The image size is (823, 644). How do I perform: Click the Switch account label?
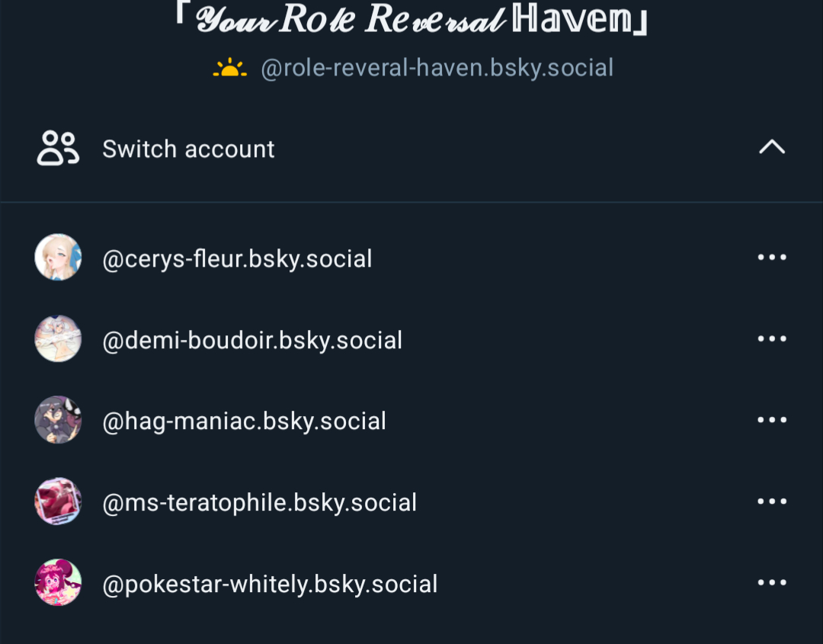188,149
